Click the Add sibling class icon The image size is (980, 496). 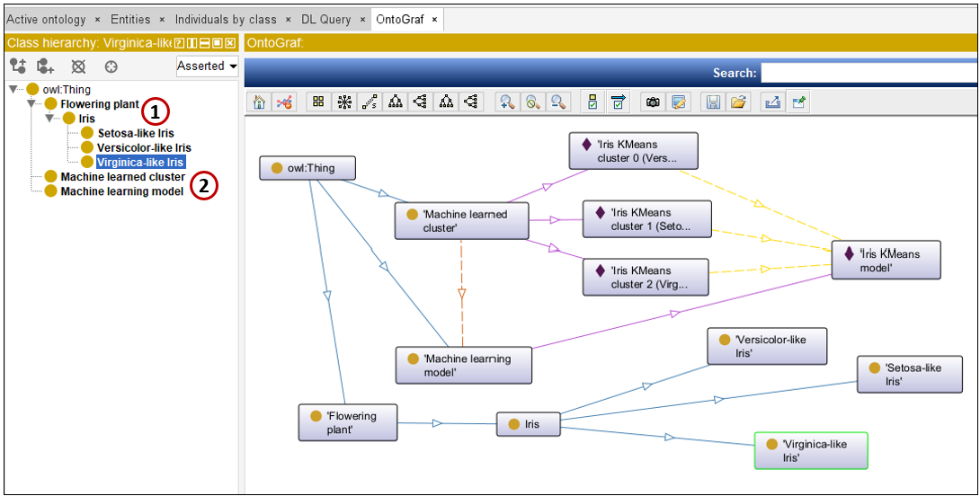click(x=46, y=66)
